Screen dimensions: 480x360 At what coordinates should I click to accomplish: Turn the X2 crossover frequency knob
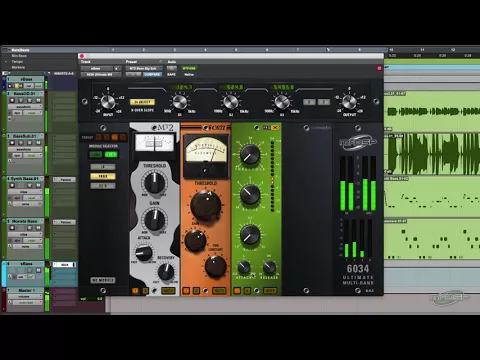[x=231, y=102]
